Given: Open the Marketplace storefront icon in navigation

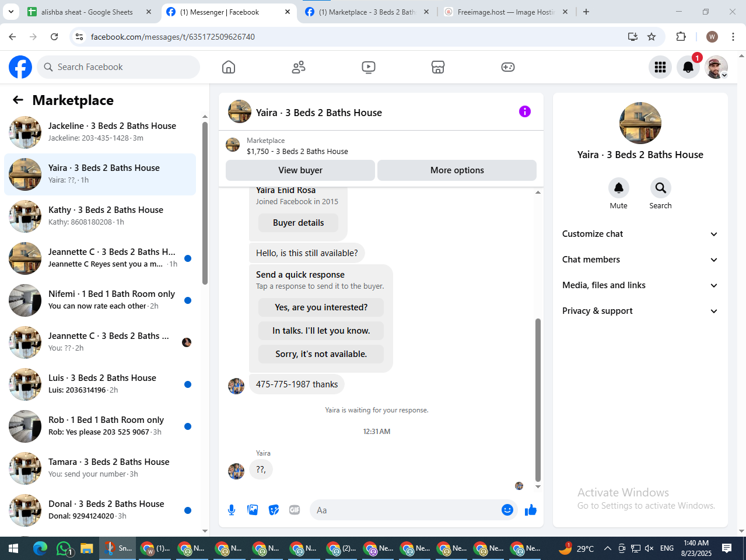Looking at the screenshot, I should point(438,67).
